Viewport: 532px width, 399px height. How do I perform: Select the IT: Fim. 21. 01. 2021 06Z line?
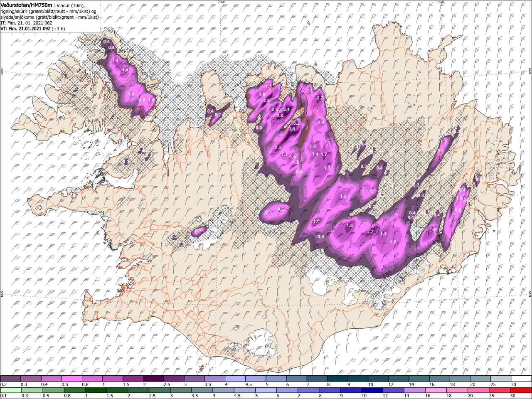click(x=25, y=23)
